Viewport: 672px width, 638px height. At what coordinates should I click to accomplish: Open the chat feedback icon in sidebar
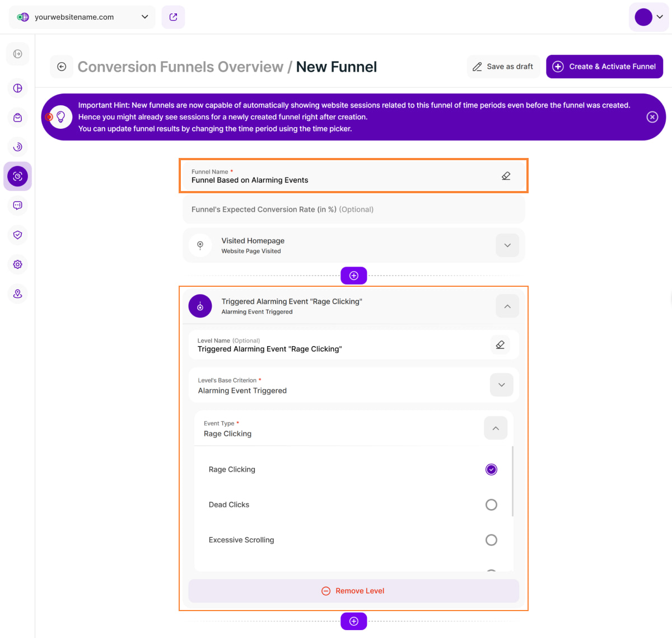(18, 206)
